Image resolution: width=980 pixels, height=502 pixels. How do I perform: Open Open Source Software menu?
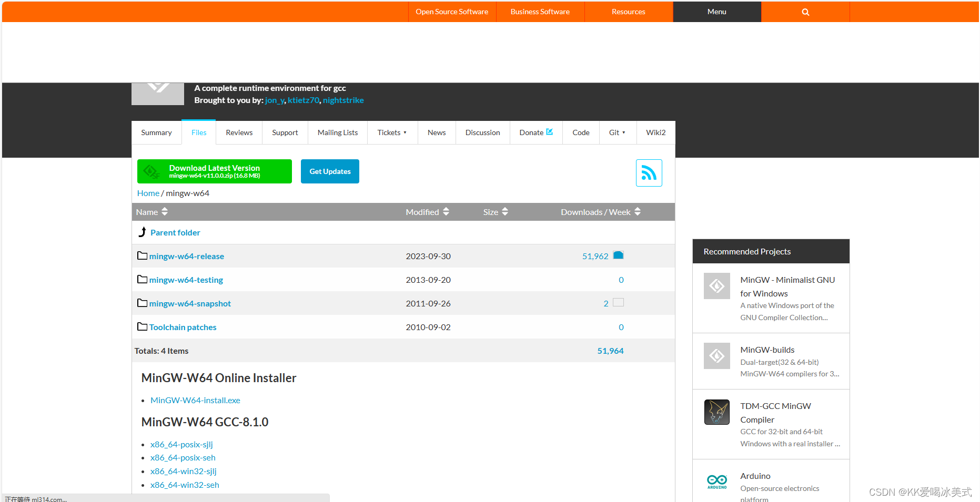[452, 12]
